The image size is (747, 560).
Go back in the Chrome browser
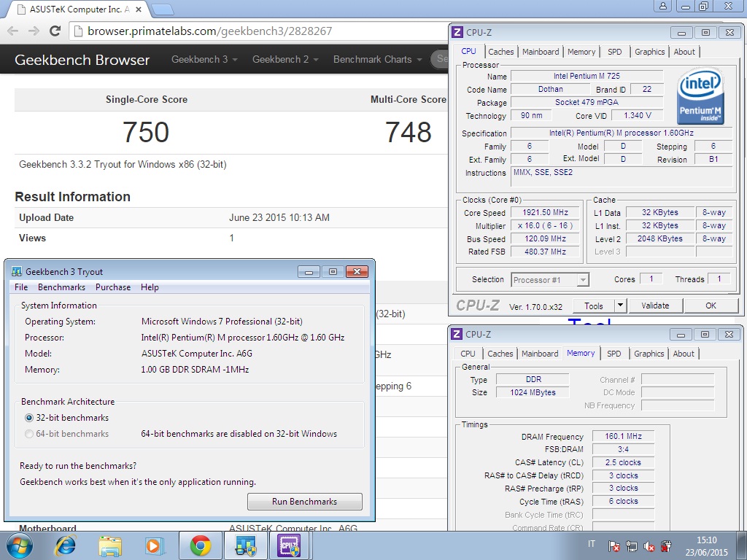tap(13, 31)
